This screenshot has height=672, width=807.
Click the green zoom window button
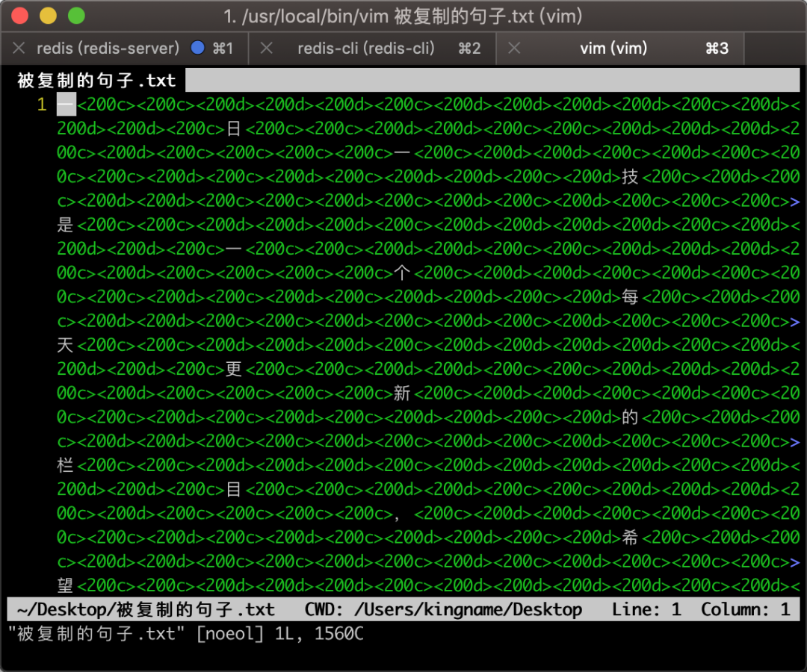pos(76,16)
